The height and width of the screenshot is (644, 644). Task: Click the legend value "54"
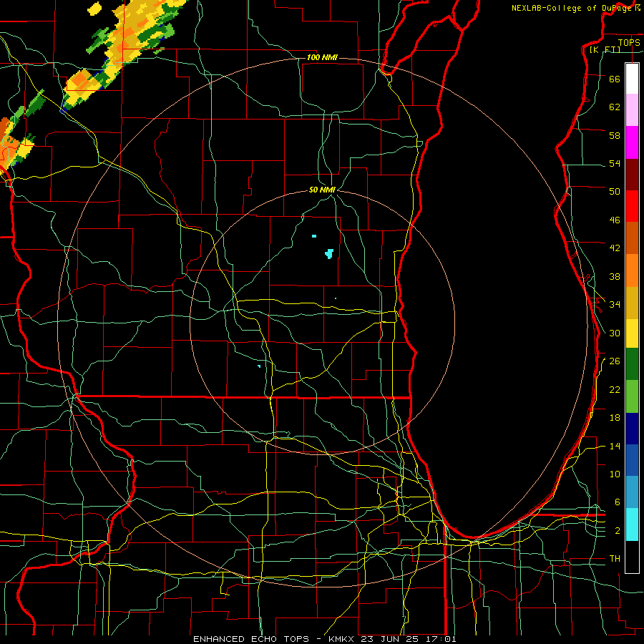[x=615, y=163]
